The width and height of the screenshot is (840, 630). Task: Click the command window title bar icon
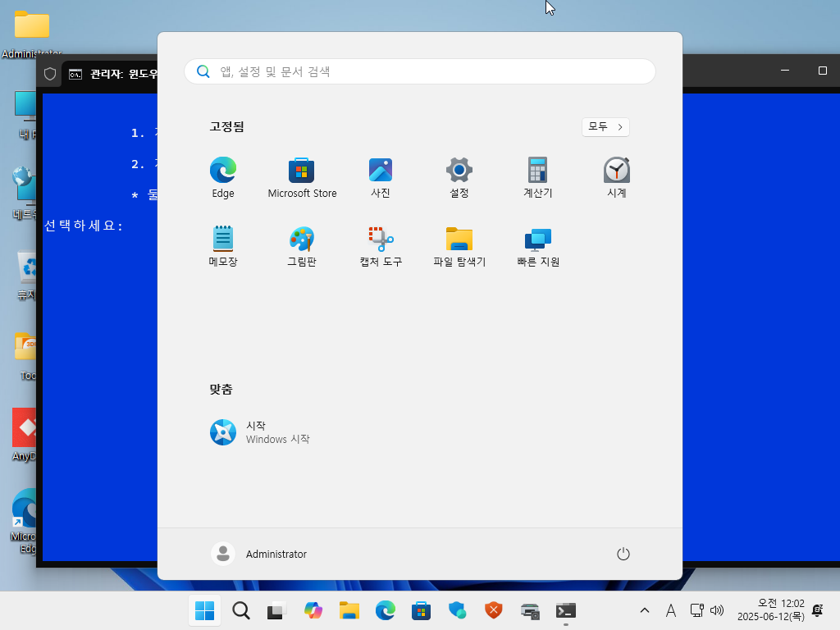coord(75,74)
